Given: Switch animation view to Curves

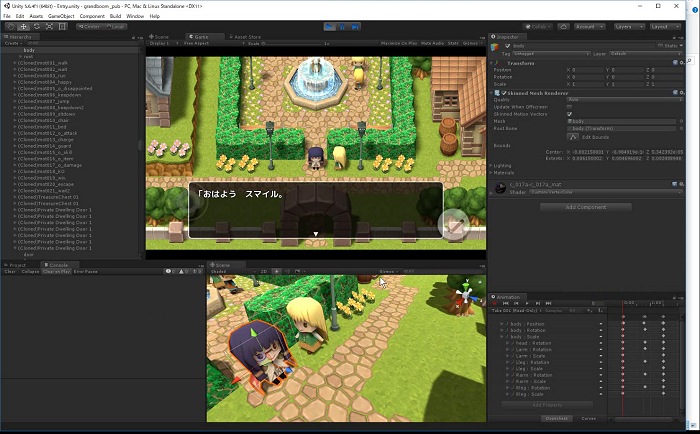Looking at the screenshot, I should pos(589,418).
